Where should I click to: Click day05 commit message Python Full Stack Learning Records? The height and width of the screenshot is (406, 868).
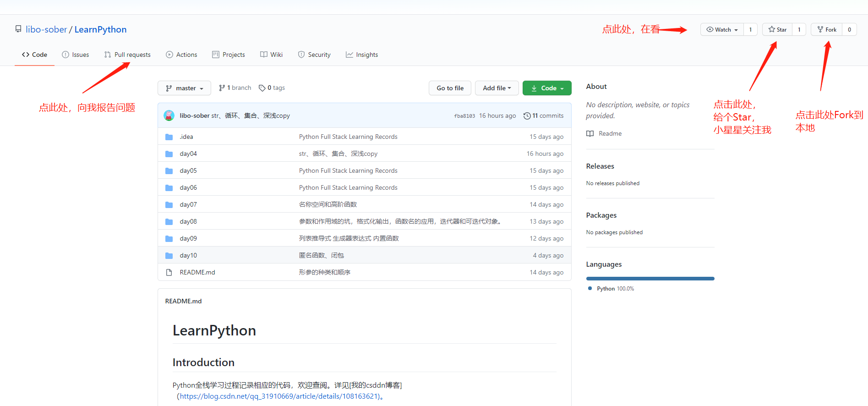(x=348, y=171)
